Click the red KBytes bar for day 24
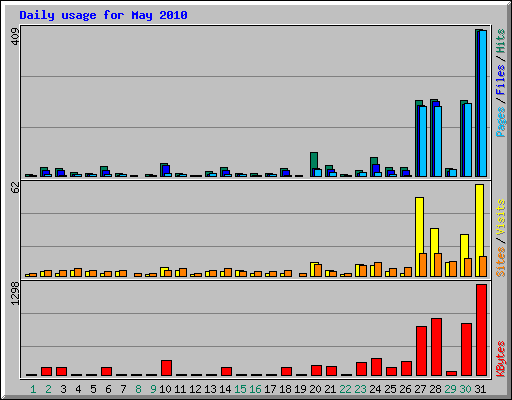 point(376,367)
